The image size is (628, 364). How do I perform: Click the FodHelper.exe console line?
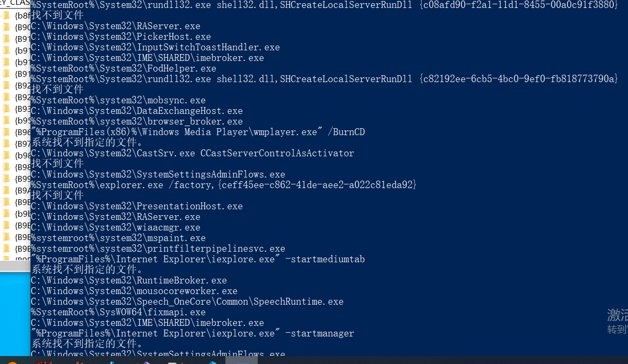[x=124, y=68]
